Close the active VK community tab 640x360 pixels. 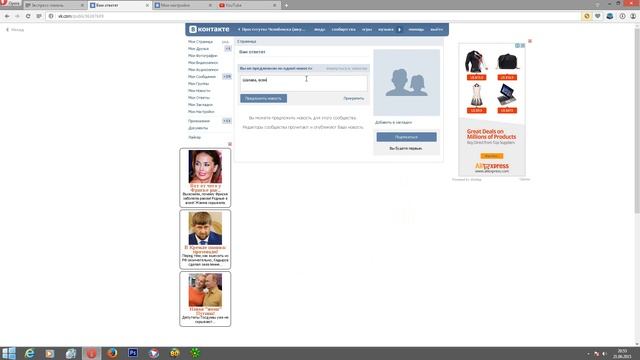click(x=147, y=5)
